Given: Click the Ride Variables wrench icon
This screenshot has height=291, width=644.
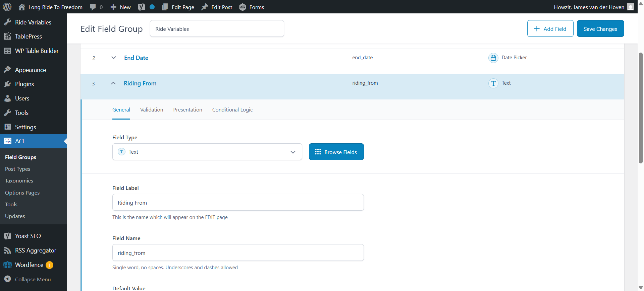Looking at the screenshot, I should point(7,22).
